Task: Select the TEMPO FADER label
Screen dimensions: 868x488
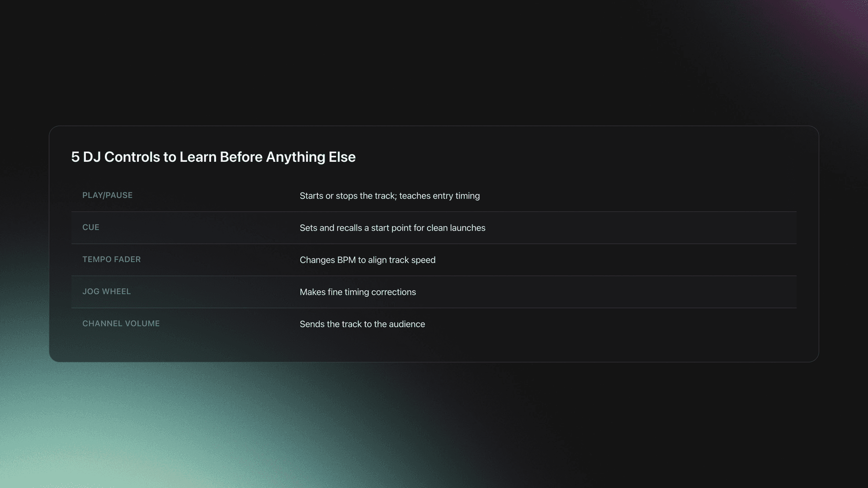Action: point(111,259)
